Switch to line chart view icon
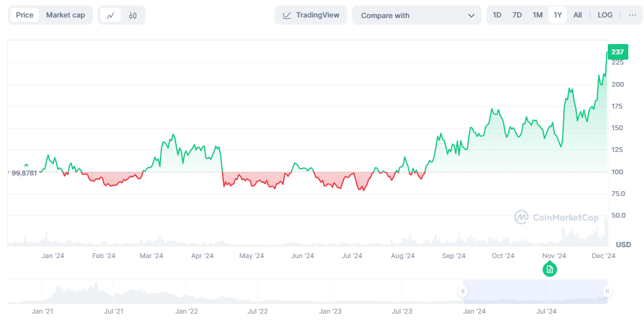The height and width of the screenshot is (322, 644). click(x=110, y=15)
